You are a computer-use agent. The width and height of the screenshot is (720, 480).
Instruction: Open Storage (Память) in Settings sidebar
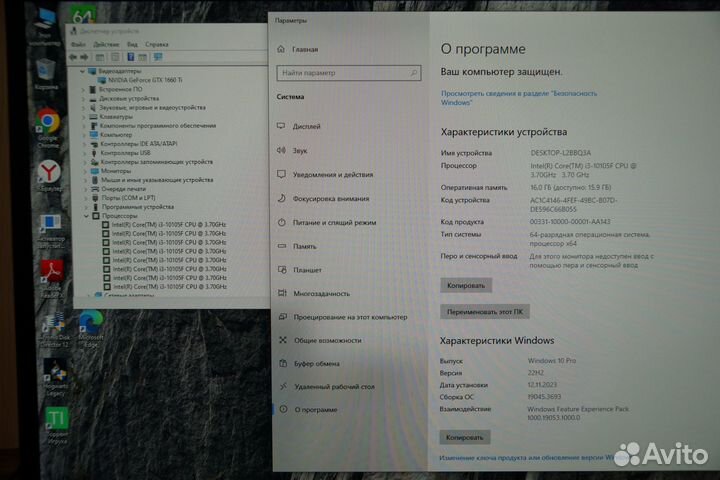pos(305,246)
